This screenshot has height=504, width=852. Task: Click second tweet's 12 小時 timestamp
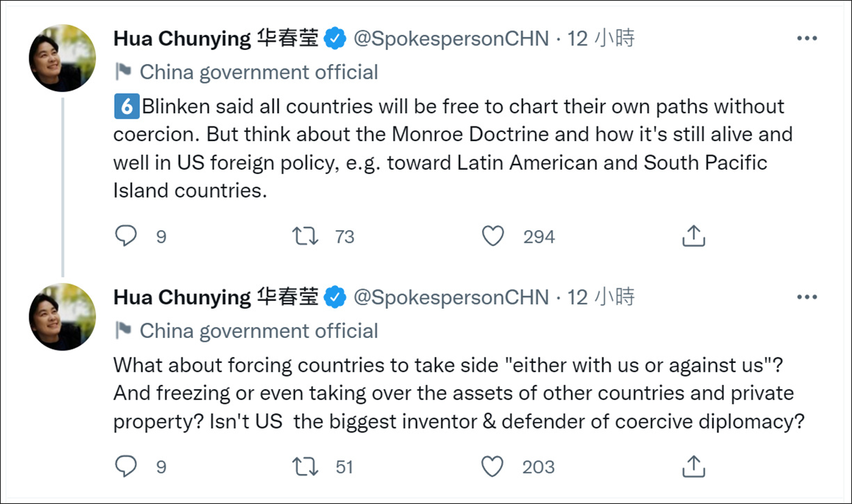(601, 298)
